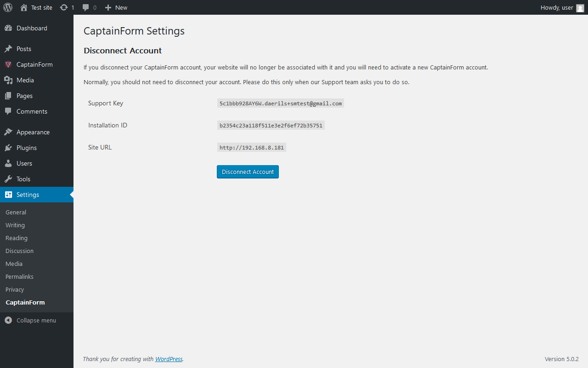The height and width of the screenshot is (368, 588).
Task: Click Howdy, user account text
Action: pyautogui.click(x=557, y=7)
